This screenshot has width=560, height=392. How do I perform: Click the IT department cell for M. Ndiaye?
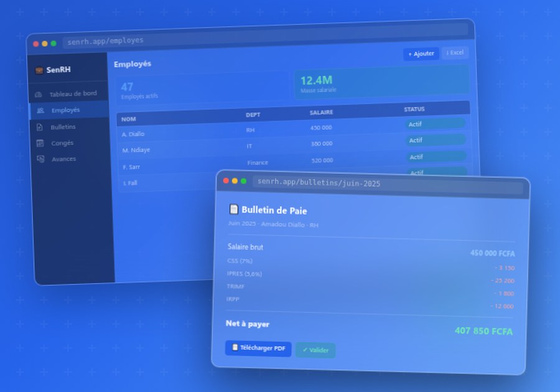[250, 146]
